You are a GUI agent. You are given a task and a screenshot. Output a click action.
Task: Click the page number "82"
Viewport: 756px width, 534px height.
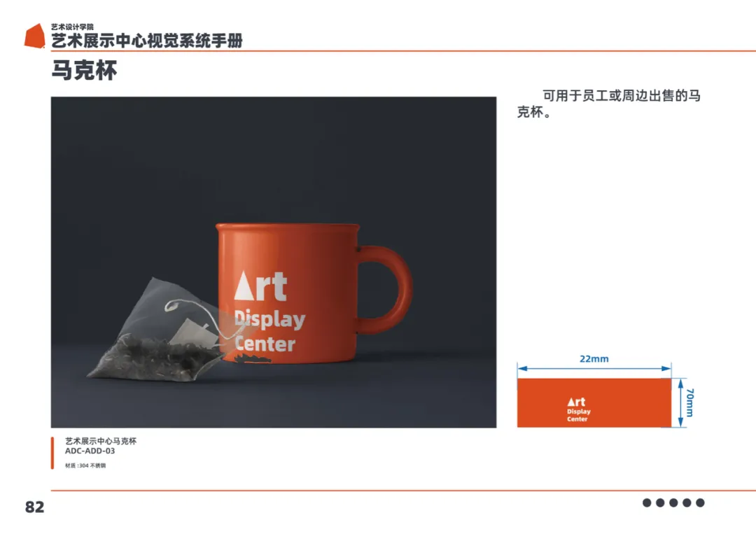click(x=35, y=507)
